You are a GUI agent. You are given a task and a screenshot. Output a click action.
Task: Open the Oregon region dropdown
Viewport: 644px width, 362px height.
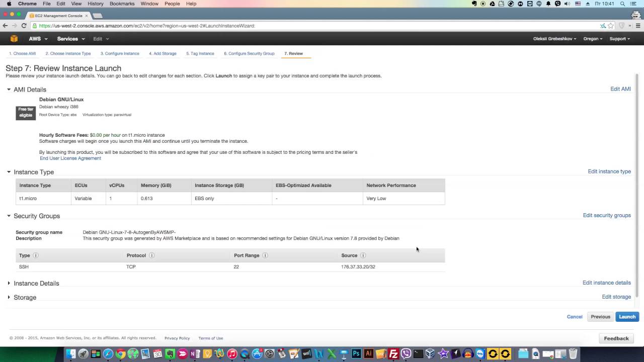pos(593,39)
